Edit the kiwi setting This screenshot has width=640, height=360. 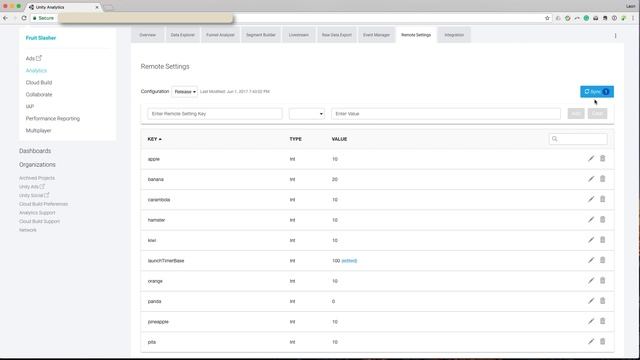[x=591, y=240]
